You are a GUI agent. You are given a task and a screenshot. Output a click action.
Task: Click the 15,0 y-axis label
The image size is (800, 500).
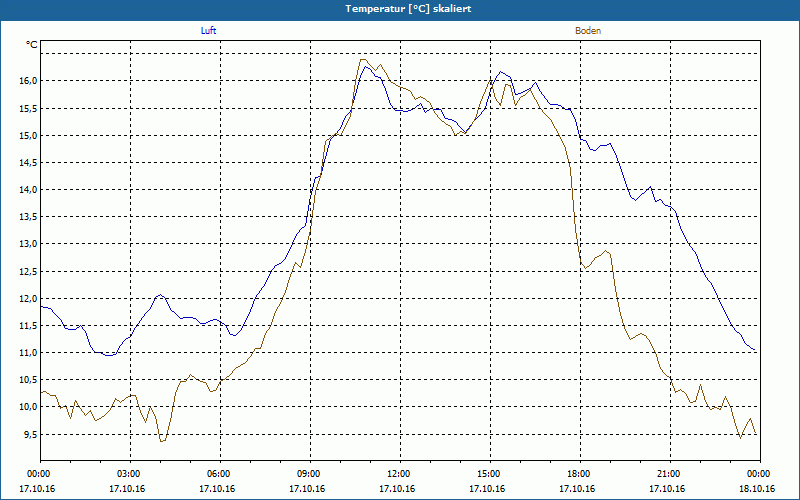(x=29, y=135)
